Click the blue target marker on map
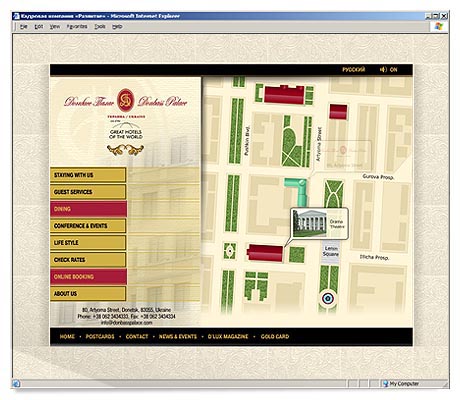The width and height of the screenshot is (460, 400). tap(328, 299)
